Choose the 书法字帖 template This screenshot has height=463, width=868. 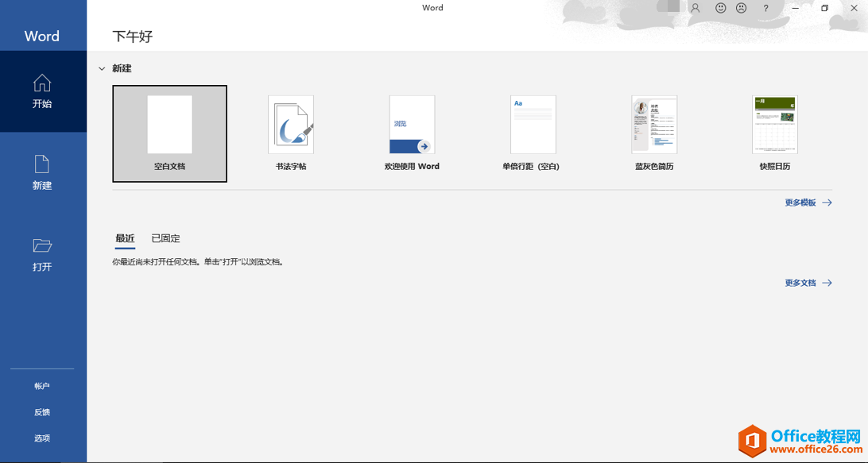(x=291, y=125)
